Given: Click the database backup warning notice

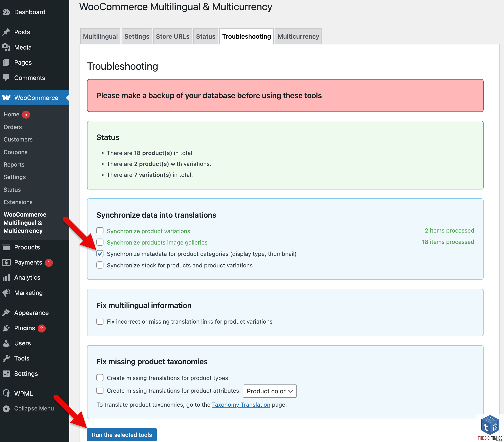Looking at the screenshot, I should [285, 96].
